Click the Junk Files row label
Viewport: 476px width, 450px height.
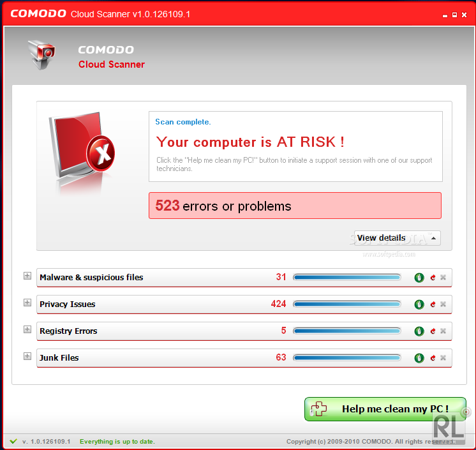[59, 358]
